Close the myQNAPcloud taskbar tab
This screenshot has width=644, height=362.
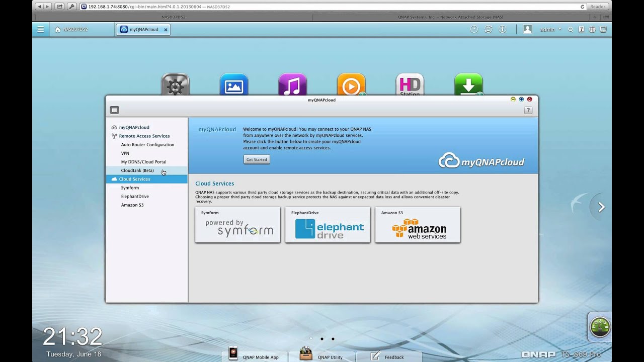pos(166,30)
